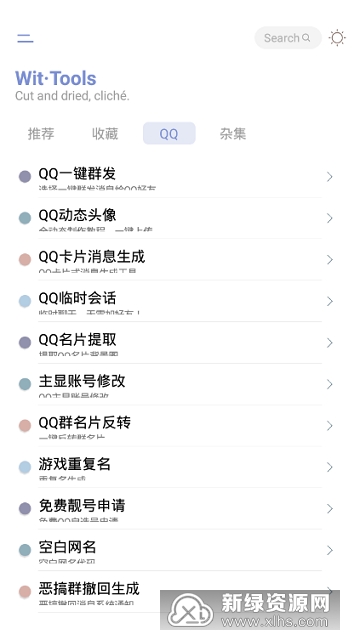
Task: Click the teal dot beside QQ动态头像
Action: tap(25, 218)
